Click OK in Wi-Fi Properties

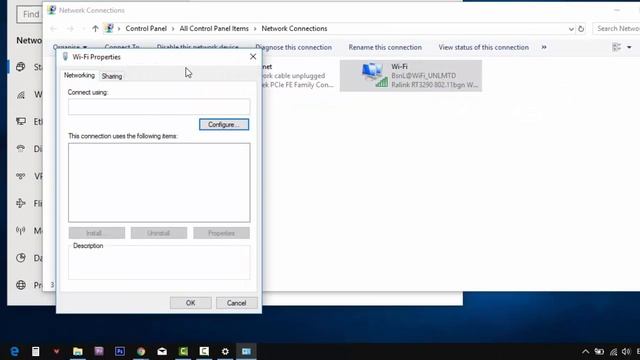[191, 303]
